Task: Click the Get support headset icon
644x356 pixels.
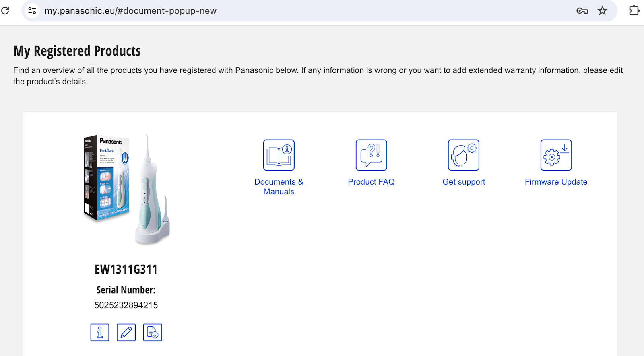Action: pos(464,155)
